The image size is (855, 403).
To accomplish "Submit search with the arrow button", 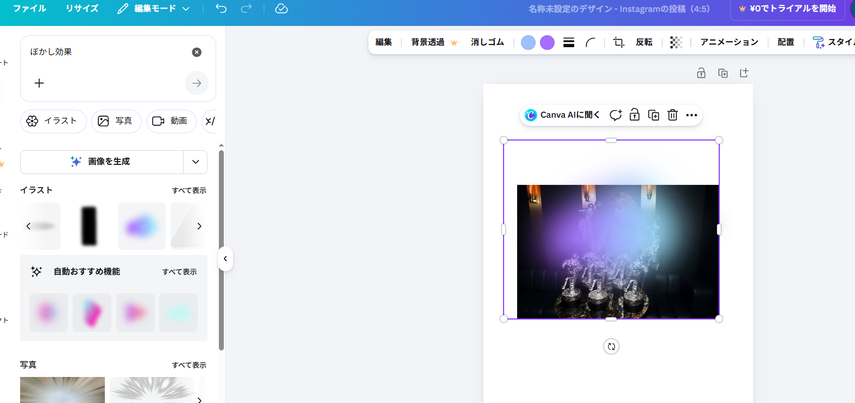I will 196,83.
